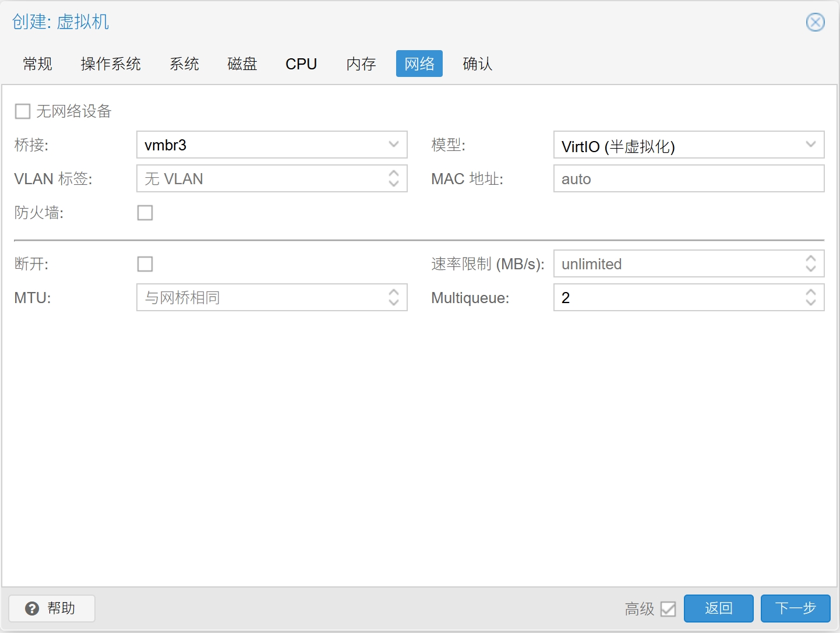Image resolution: width=840 pixels, height=633 pixels.
Task: Open the 模型 model dropdown arrow
Action: [810, 145]
